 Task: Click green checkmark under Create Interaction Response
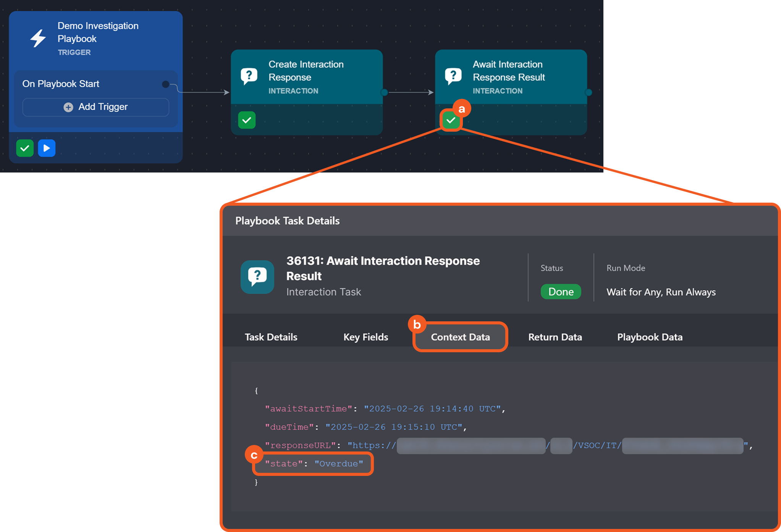click(x=247, y=120)
